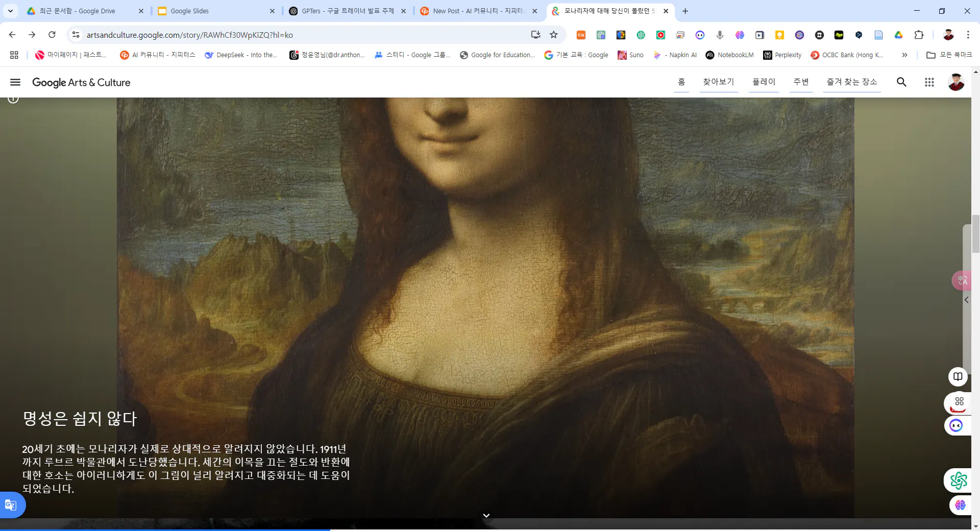The height and width of the screenshot is (531, 980).
Task: Click the blue story progress bar
Action: pos(165,529)
